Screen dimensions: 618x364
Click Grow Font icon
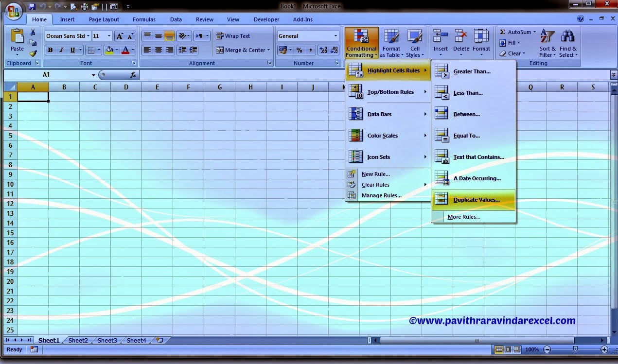(x=120, y=36)
